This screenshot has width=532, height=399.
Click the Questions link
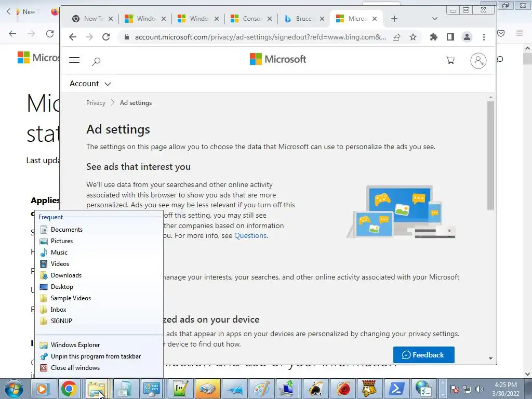(x=250, y=235)
